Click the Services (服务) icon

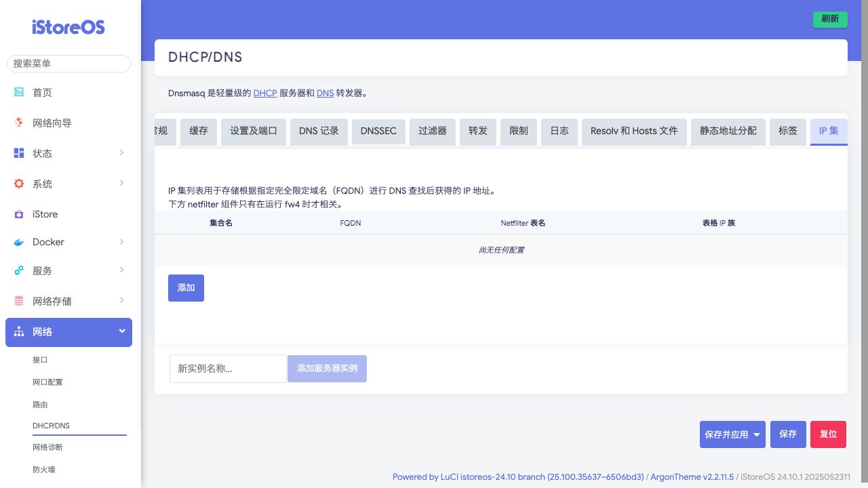pos(19,270)
